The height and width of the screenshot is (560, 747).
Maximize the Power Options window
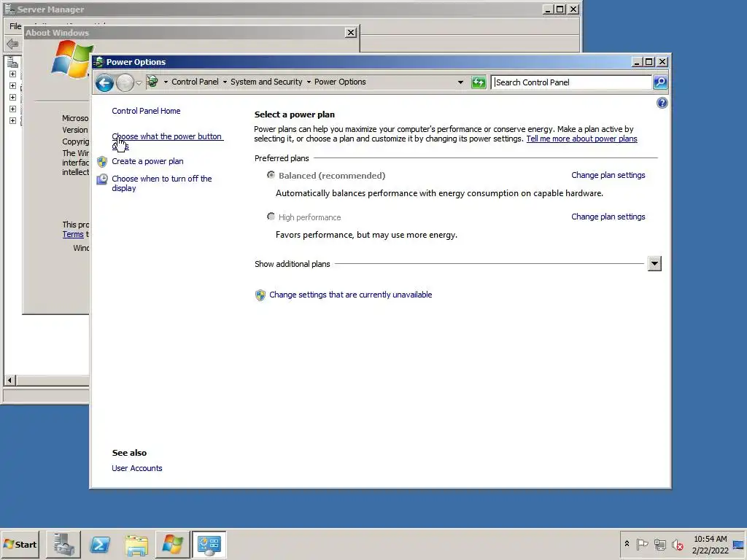[x=649, y=62]
